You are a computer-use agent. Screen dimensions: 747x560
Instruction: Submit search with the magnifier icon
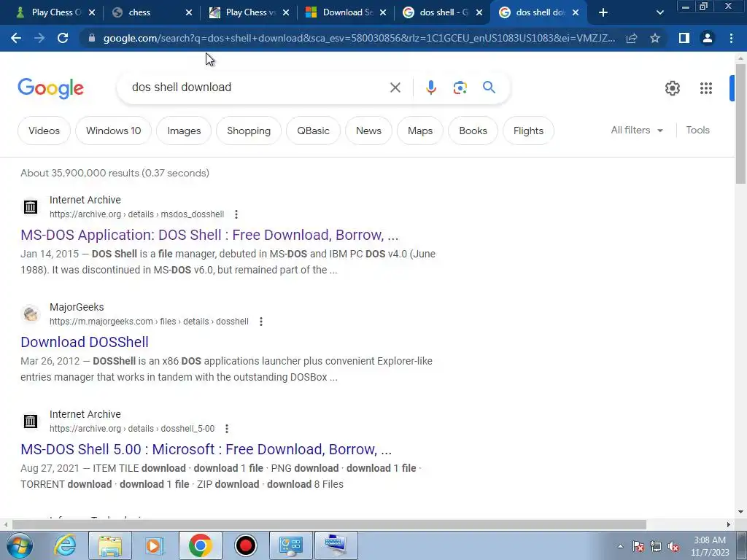pyautogui.click(x=489, y=87)
